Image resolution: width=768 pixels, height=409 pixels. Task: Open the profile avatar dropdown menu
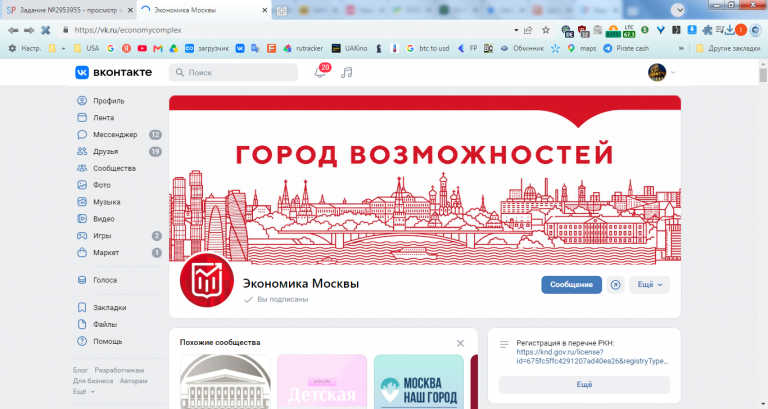click(662, 72)
